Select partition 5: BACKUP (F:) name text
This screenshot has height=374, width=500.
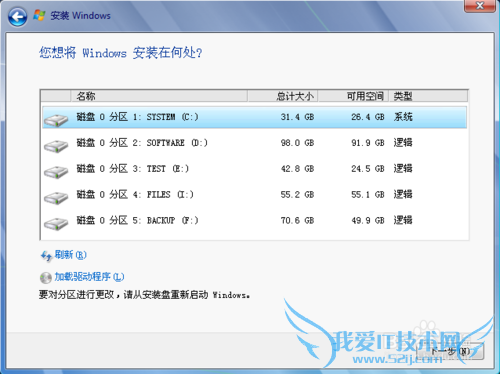coord(137,220)
